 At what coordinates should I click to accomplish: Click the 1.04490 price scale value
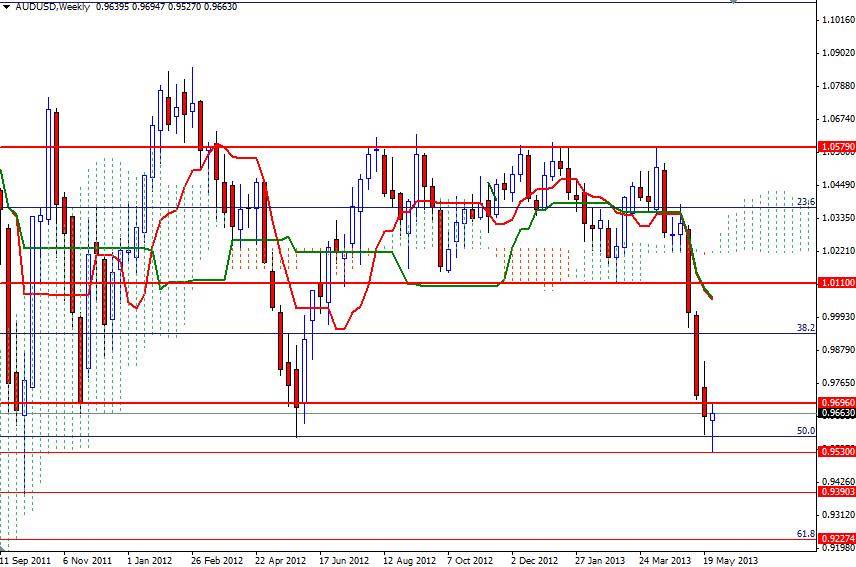pyautogui.click(x=838, y=184)
